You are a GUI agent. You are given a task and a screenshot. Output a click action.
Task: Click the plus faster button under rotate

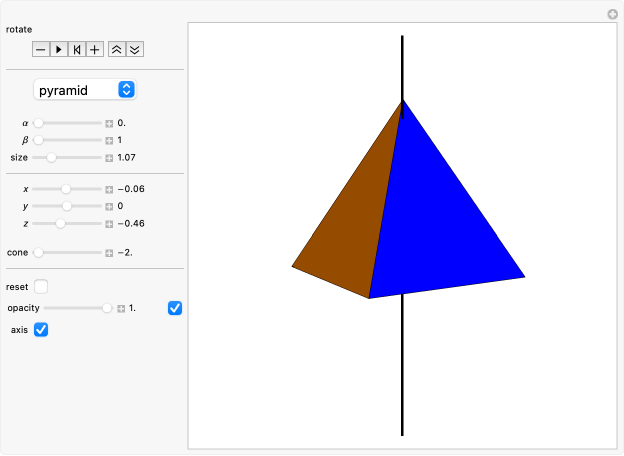(x=95, y=49)
